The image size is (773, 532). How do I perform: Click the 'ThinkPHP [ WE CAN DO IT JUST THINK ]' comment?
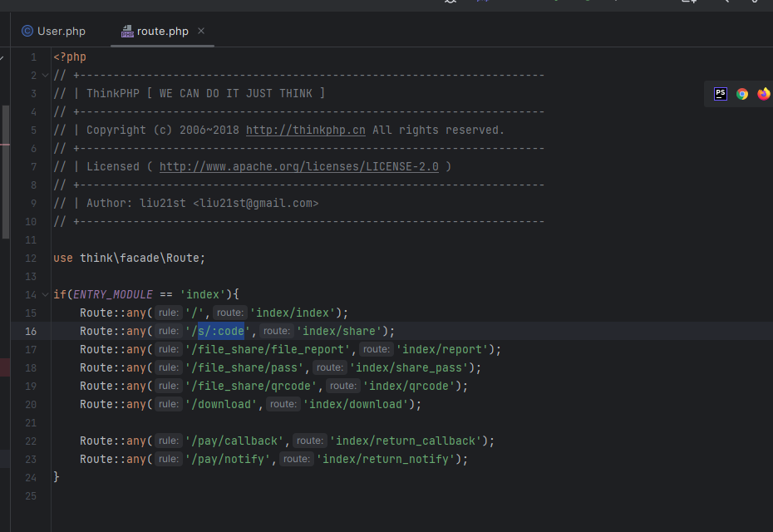tap(205, 94)
